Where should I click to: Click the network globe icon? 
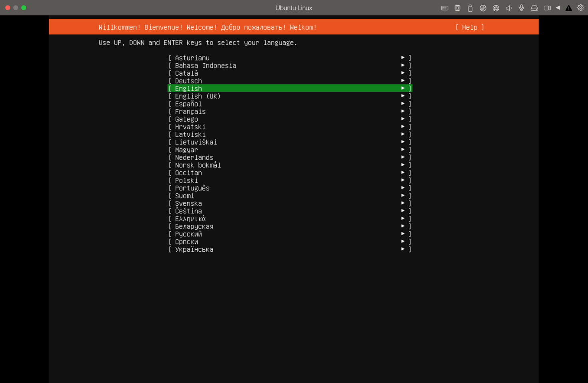pos(496,8)
